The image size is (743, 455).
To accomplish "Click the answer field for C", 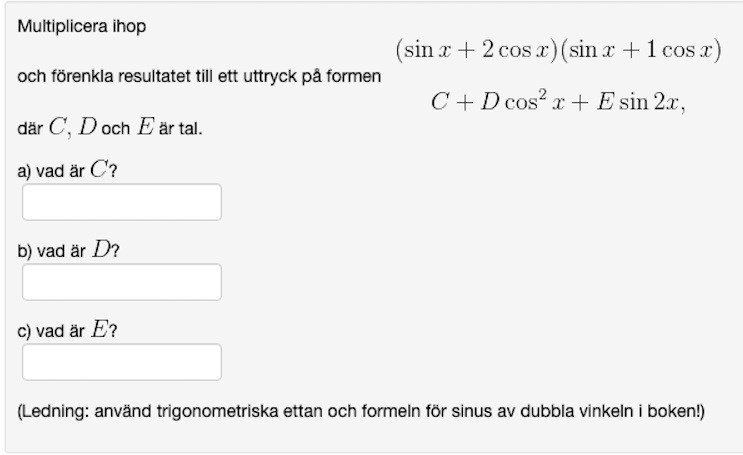I will click(121, 202).
